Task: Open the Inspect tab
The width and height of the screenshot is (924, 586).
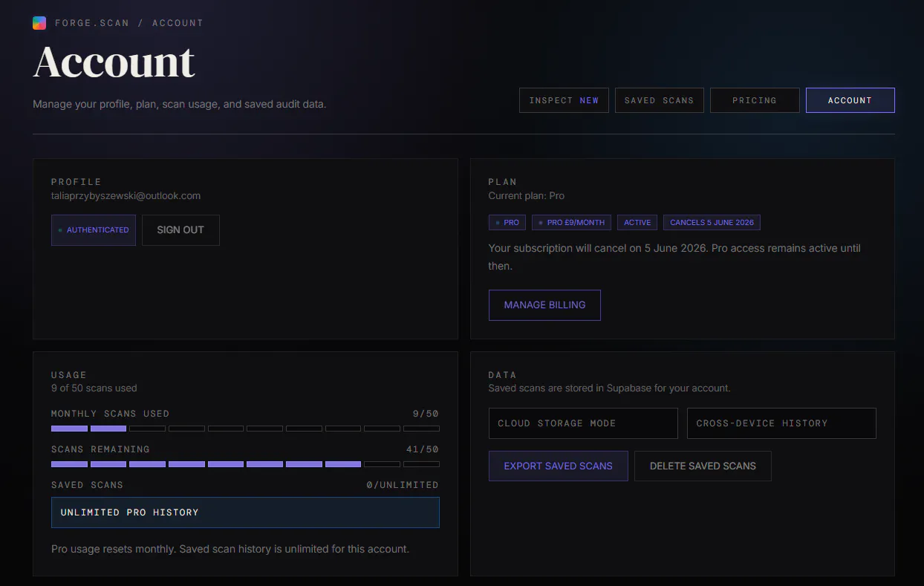Action: coord(564,100)
